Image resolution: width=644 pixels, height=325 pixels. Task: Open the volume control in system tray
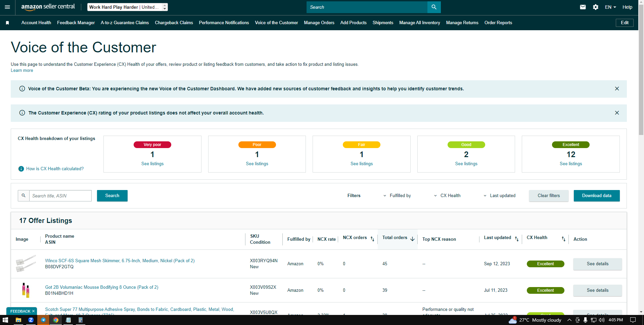coord(601,320)
